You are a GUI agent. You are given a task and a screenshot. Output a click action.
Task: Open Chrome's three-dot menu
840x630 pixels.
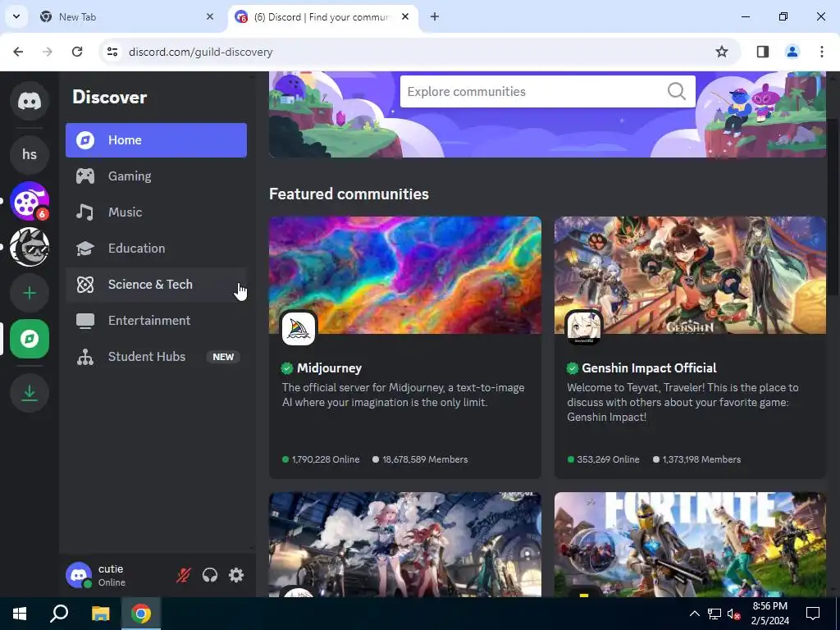822,52
